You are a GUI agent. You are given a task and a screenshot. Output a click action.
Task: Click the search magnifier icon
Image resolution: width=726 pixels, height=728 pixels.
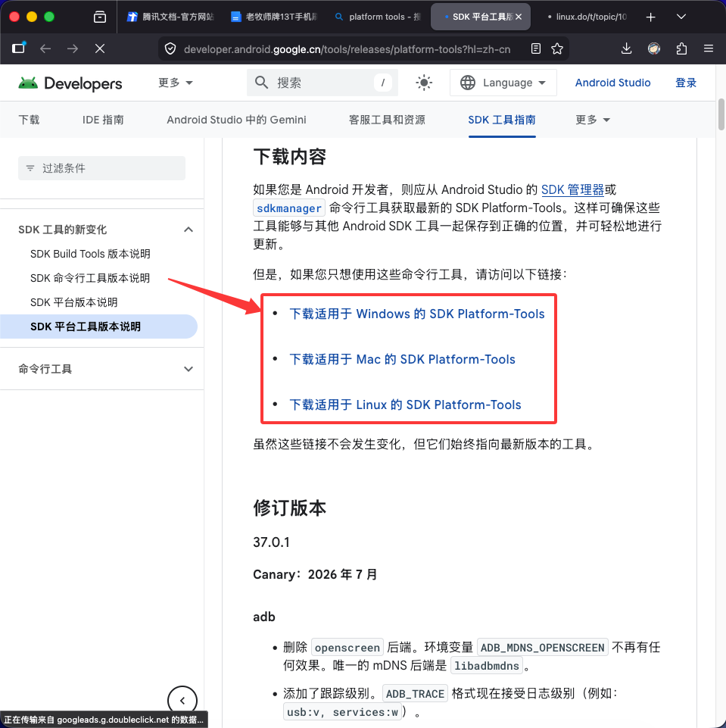262,83
